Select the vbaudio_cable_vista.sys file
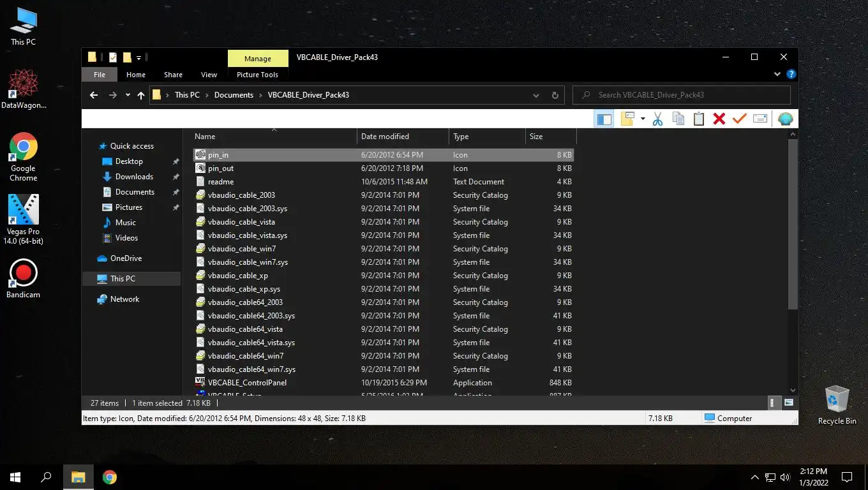 coord(383,235)
